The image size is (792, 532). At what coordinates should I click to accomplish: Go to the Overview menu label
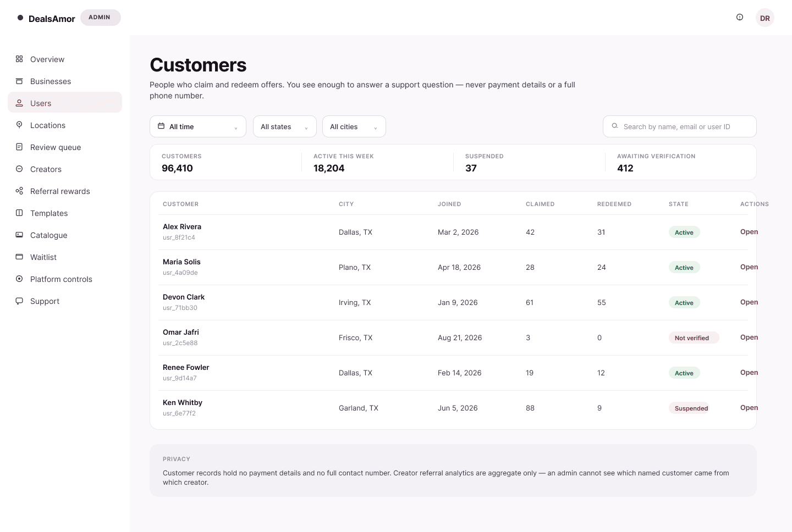pos(47,59)
